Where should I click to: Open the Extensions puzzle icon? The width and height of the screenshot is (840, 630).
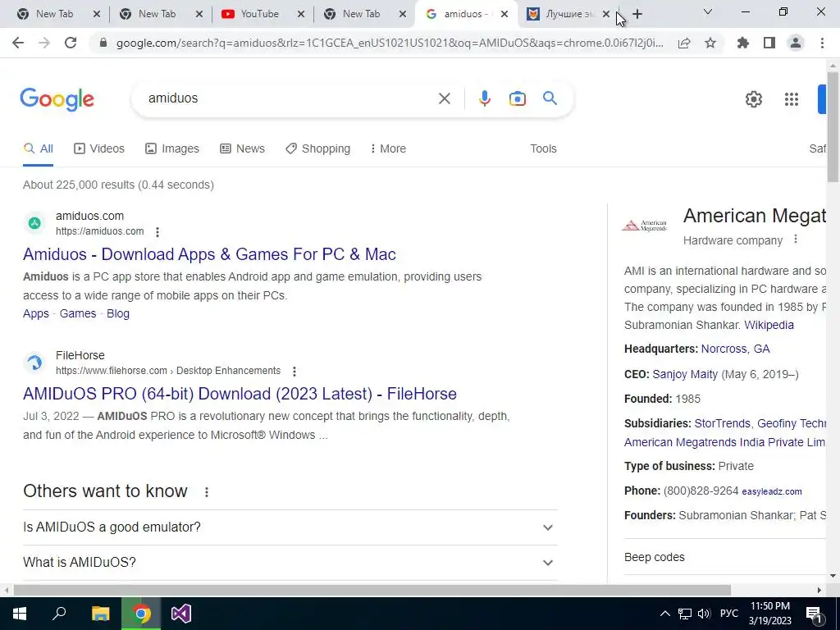743,43
